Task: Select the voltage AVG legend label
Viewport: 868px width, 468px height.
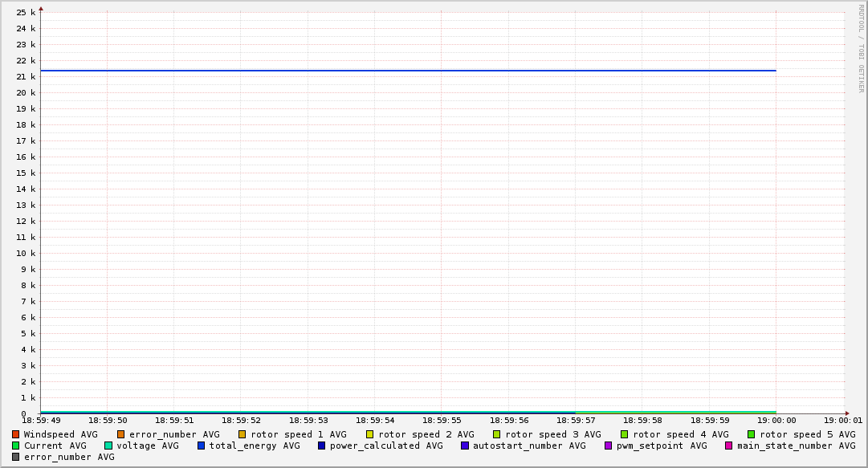Action: 148,446
